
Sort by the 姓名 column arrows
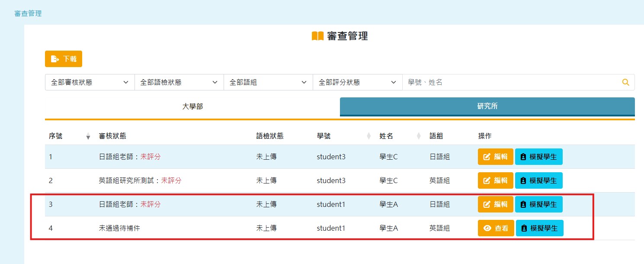pyautogui.click(x=419, y=136)
